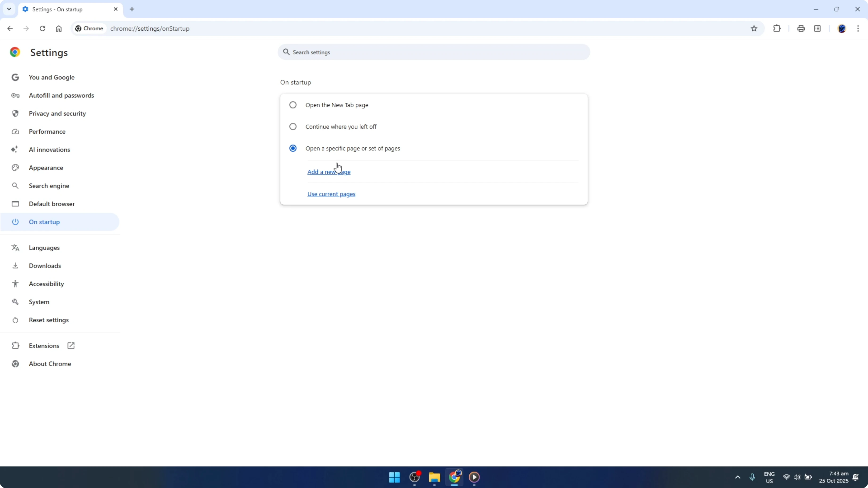
Task: Show hidden system tray icons
Action: coord(738,477)
